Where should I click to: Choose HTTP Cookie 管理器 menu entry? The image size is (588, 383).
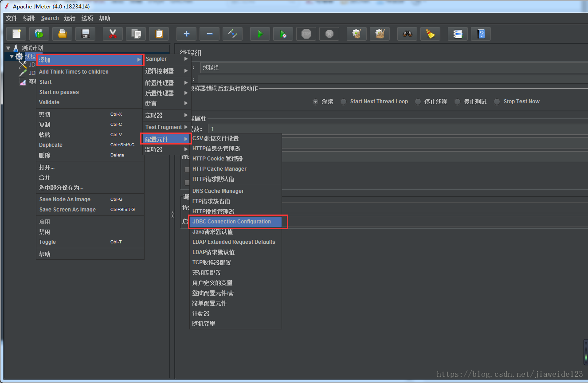236,159
